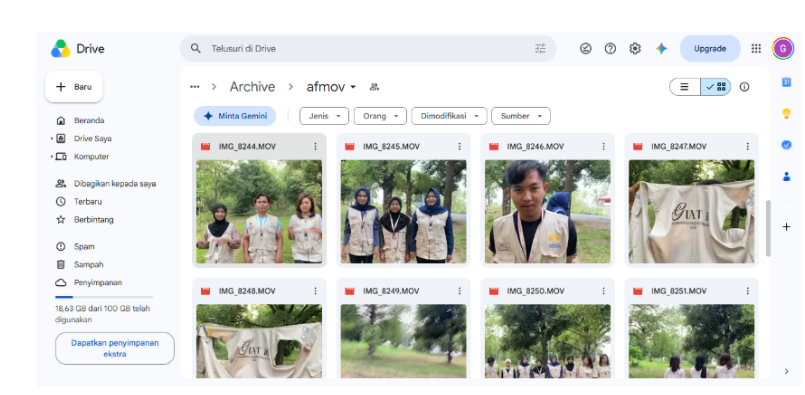This screenshot has width=805, height=395.
Task: Open more actions for IMG_8245.MOV
Action: [459, 146]
